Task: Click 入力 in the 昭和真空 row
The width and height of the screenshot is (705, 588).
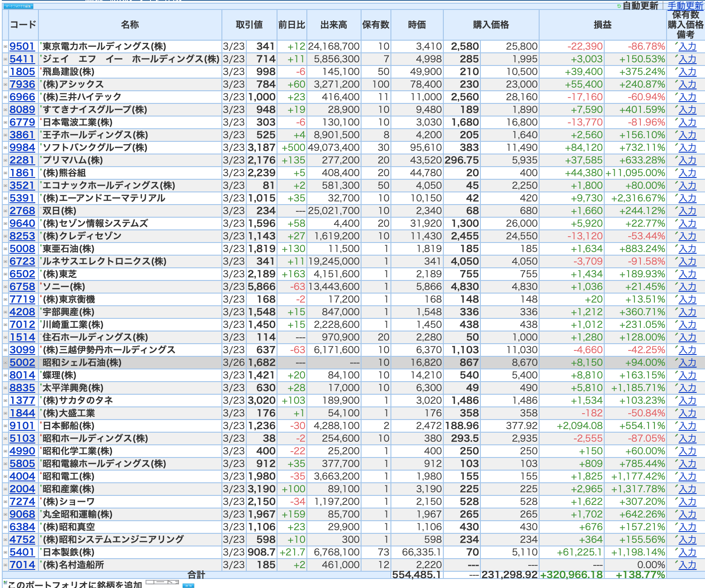Action: [x=687, y=527]
